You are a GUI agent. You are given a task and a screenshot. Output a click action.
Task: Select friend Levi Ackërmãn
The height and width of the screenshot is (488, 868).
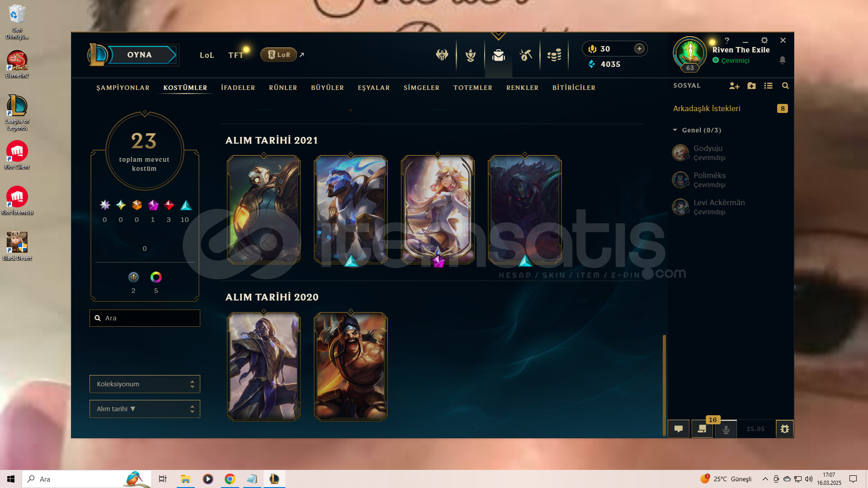point(730,207)
